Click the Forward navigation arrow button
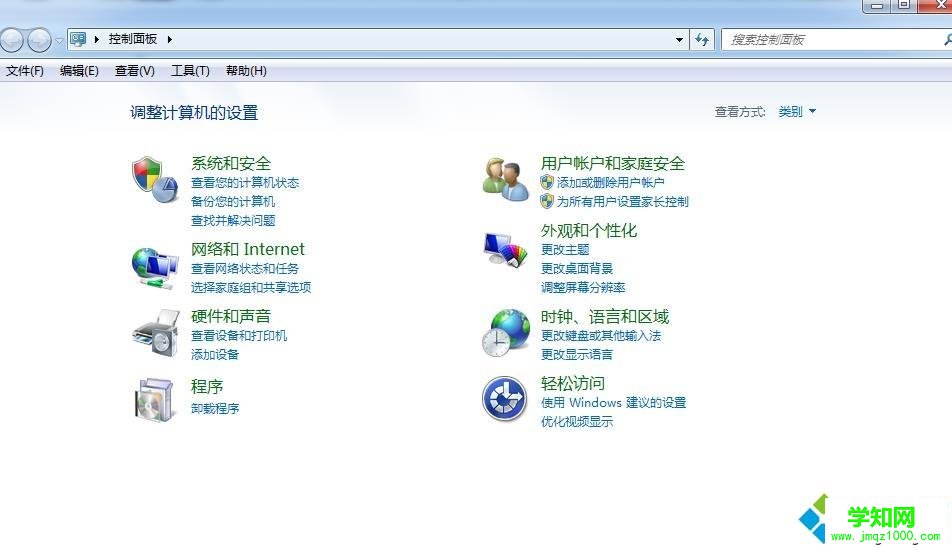Viewport: 952px width, 548px height. pos(39,40)
